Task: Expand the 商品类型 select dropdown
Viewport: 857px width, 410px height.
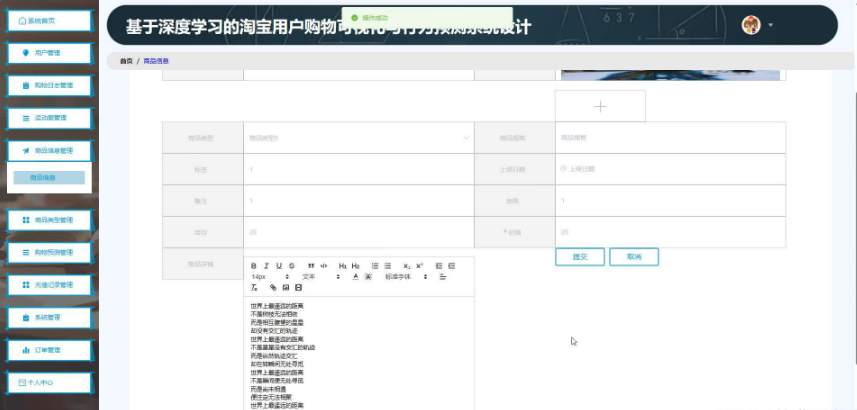Action: pyautogui.click(x=359, y=138)
